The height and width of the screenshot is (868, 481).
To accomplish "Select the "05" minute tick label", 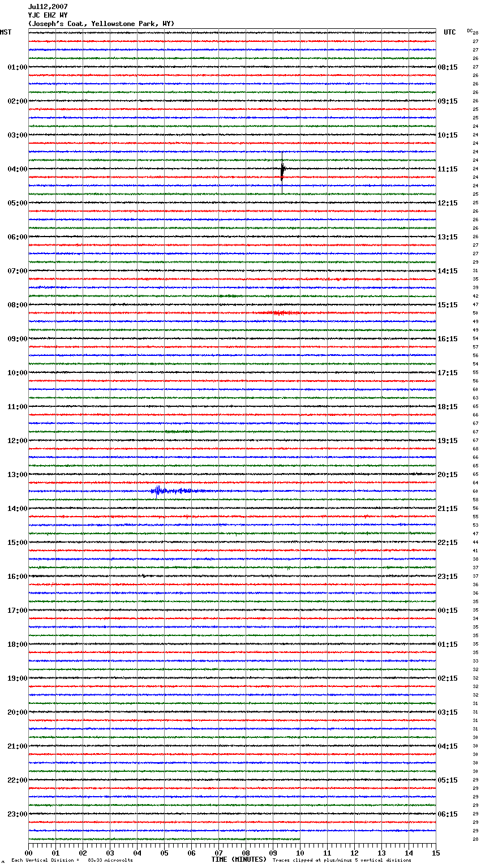I will click(x=164, y=853).
